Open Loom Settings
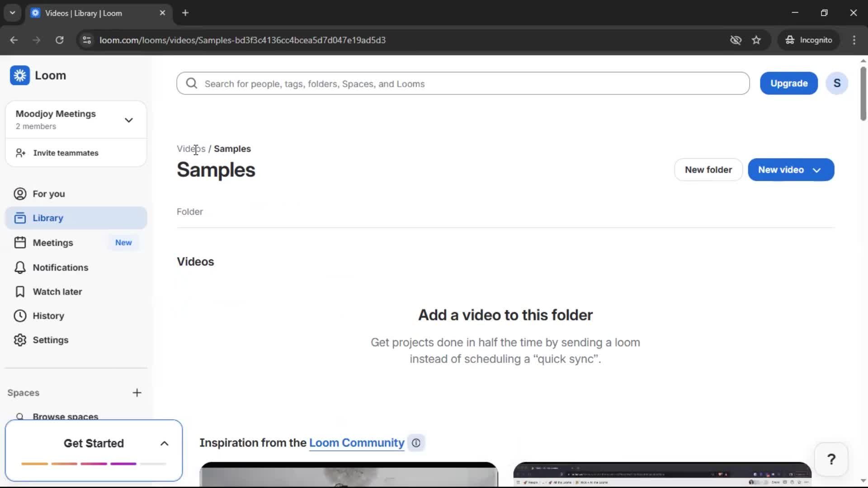 tap(51, 340)
